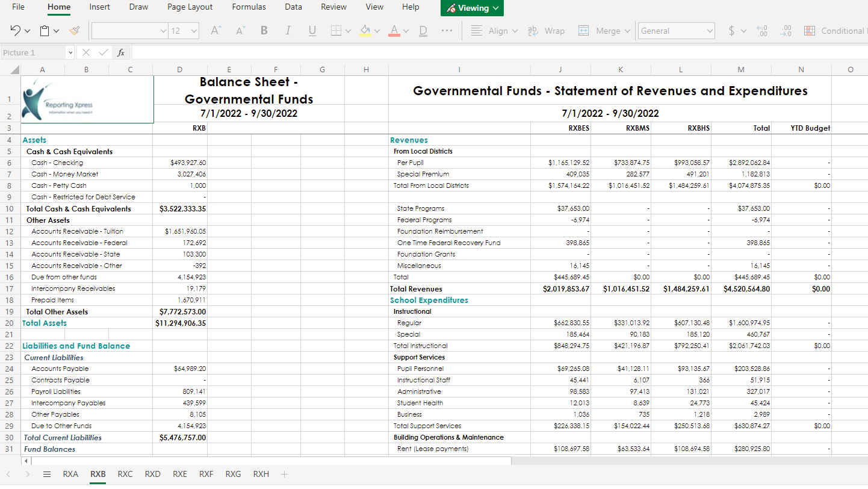
Task: Click the Increase Font Size icon
Action: [215, 30]
